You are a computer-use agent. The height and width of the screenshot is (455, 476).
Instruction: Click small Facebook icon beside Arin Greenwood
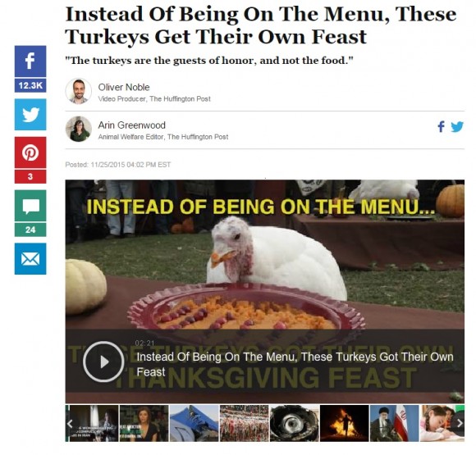441,126
